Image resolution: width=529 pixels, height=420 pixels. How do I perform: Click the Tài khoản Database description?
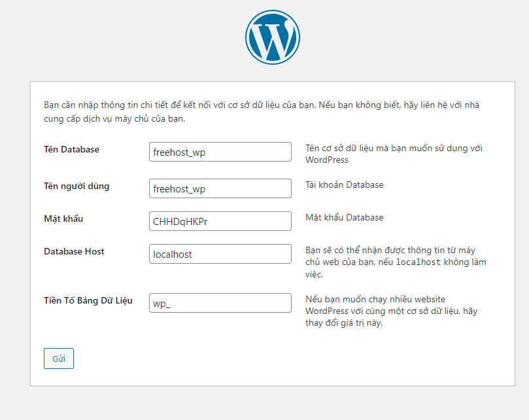coord(345,184)
